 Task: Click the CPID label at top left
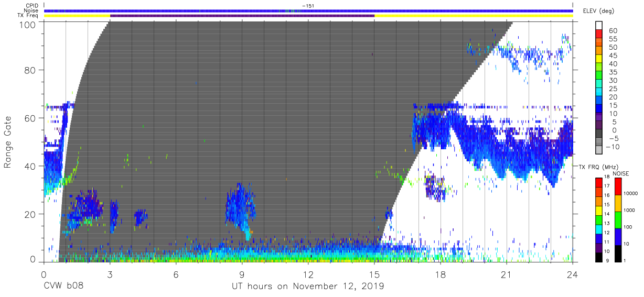32,6
